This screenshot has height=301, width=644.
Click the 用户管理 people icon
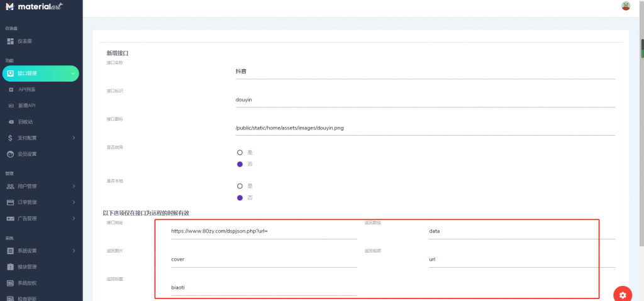click(11, 187)
